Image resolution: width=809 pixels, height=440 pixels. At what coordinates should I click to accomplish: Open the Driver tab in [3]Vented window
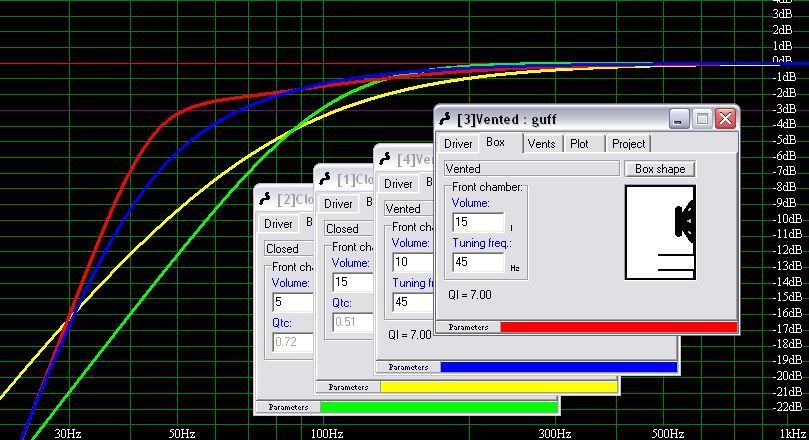coord(458,144)
